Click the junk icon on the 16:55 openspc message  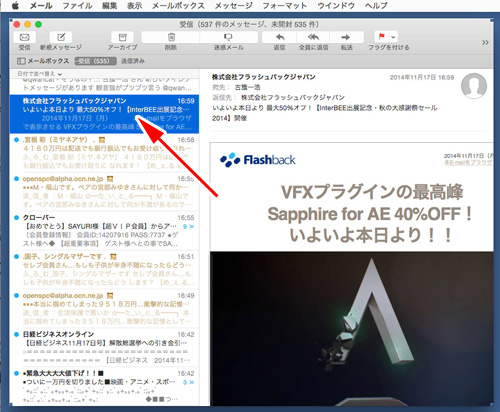tap(110, 179)
